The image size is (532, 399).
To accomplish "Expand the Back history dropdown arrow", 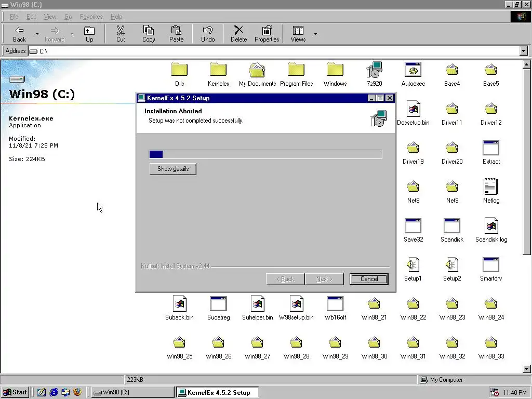I will click(37, 34).
